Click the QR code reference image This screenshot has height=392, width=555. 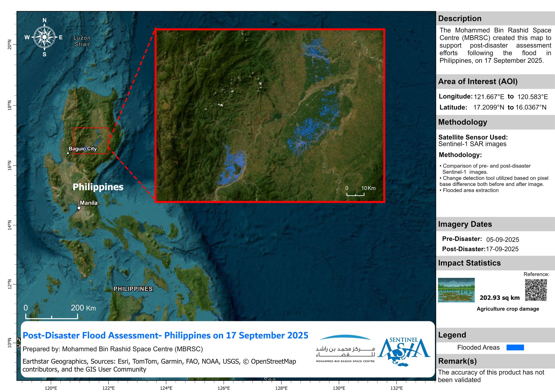click(x=536, y=290)
